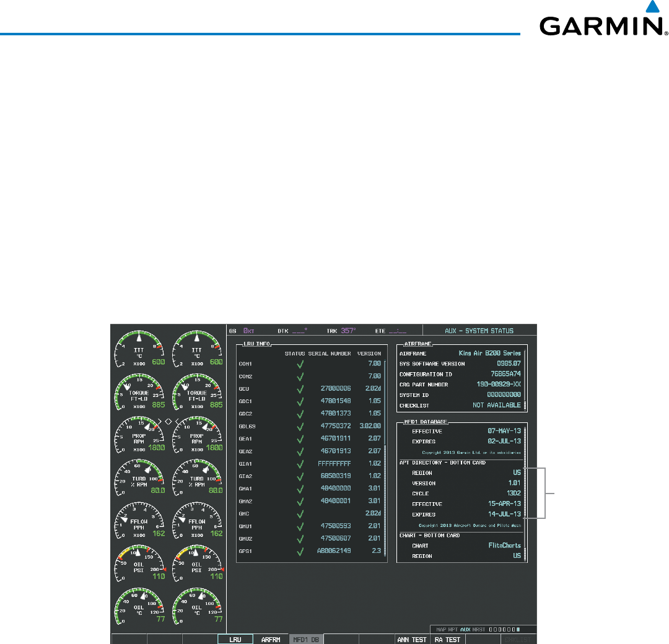
Task: Click the green status checkmark for GDL69
Action: [300, 427]
